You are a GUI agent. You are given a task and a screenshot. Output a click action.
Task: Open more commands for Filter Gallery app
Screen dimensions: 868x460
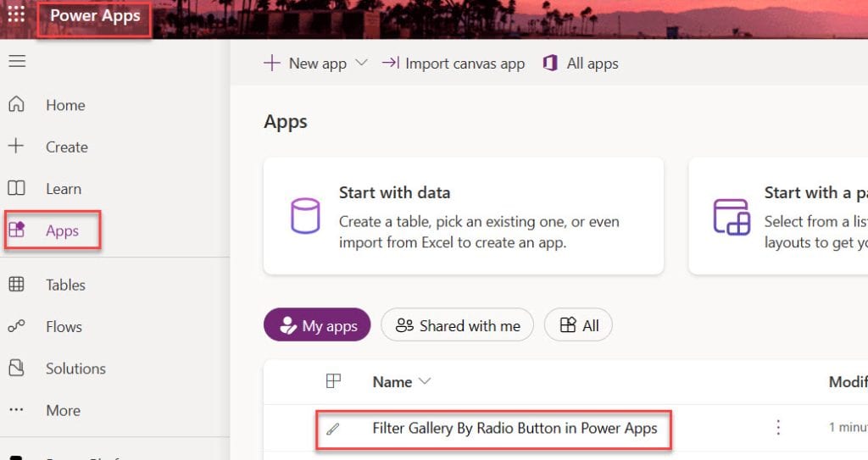(778, 427)
